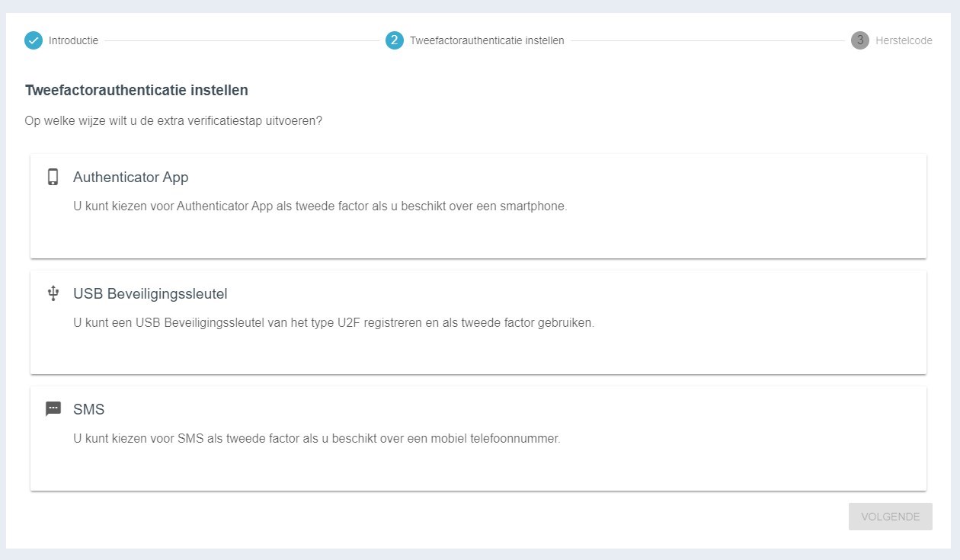Go back to the Introductie step label
This screenshot has height=560, width=960.
73,40
